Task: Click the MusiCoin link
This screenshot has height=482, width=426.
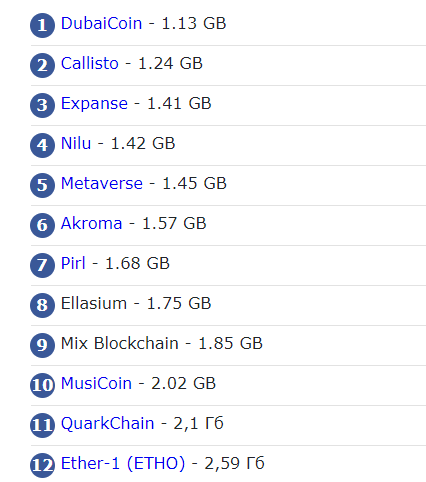Action: (96, 383)
